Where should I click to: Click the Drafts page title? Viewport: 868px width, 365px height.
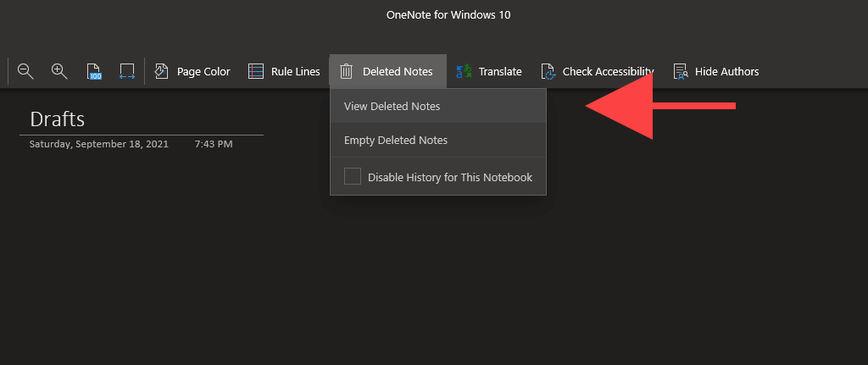[58, 119]
